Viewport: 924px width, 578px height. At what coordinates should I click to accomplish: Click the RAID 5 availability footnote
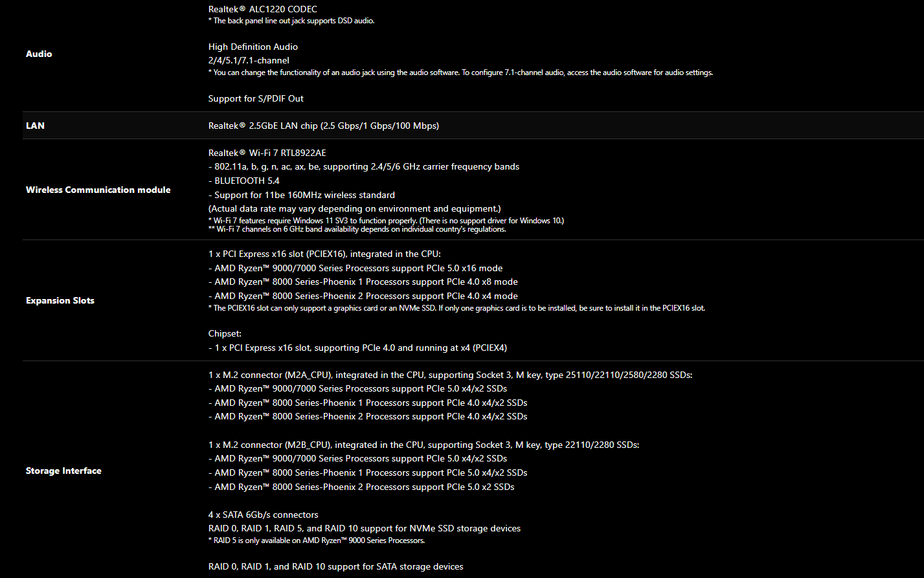tap(317, 540)
